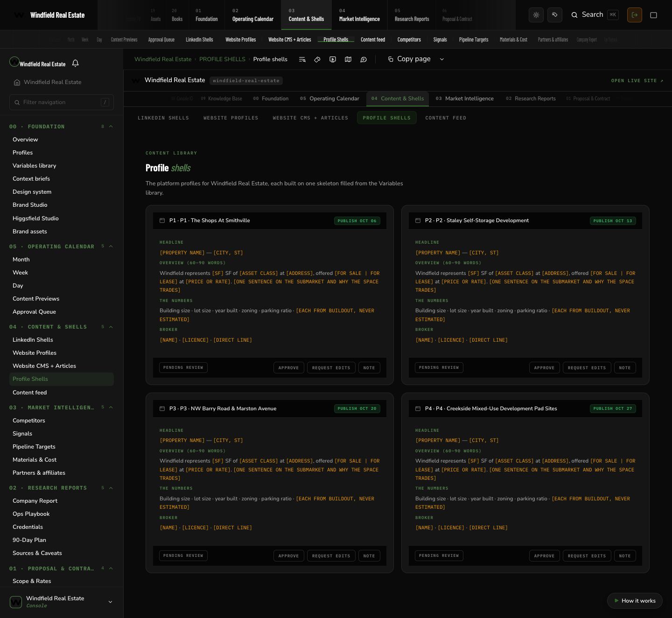This screenshot has height=618, width=672.
Task: Click the home icon next to Windfield Real Estate
Action: click(x=17, y=82)
